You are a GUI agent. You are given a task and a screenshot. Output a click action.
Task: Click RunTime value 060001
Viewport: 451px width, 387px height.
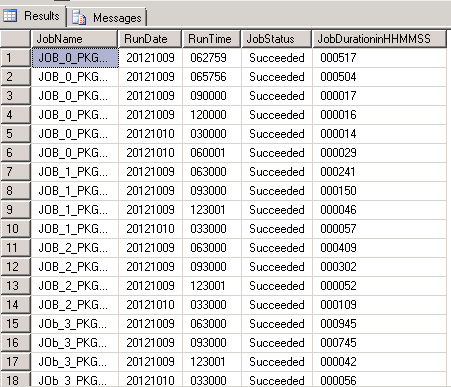208,153
